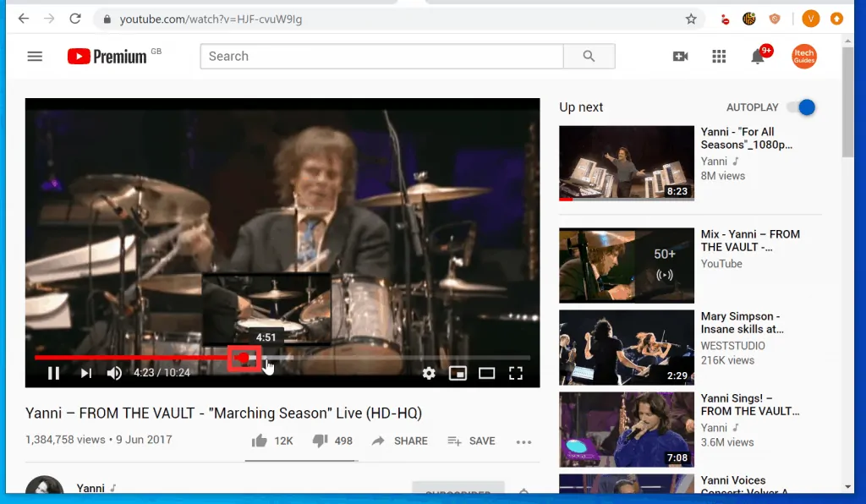Viewport: 866px width, 504px height.
Task: Open the YouTube apps grid
Action: point(719,56)
